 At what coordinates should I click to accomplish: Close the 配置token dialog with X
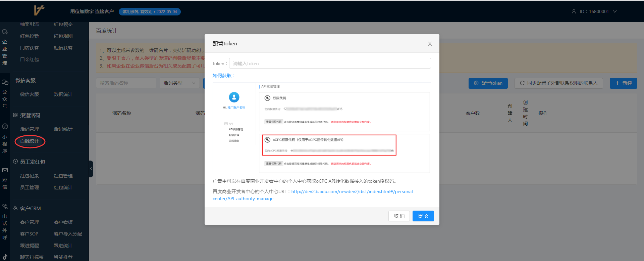click(x=430, y=44)
